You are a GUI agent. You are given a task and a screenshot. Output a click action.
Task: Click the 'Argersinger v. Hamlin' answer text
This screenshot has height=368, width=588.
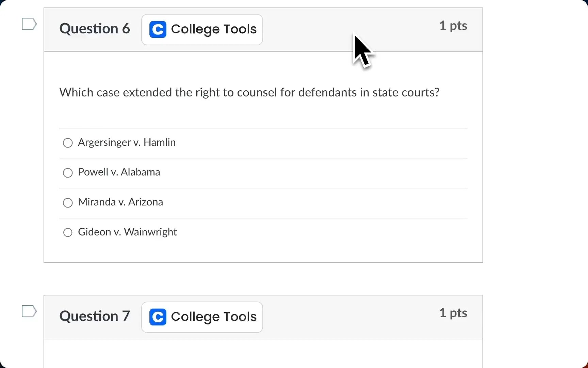(127, 142)
